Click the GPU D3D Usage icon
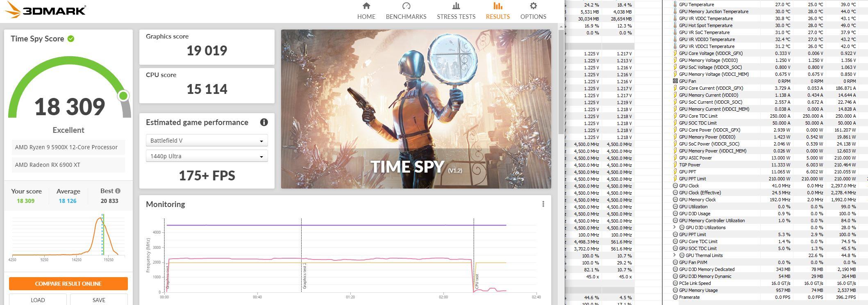868x305 pixels. pos(675,214)
